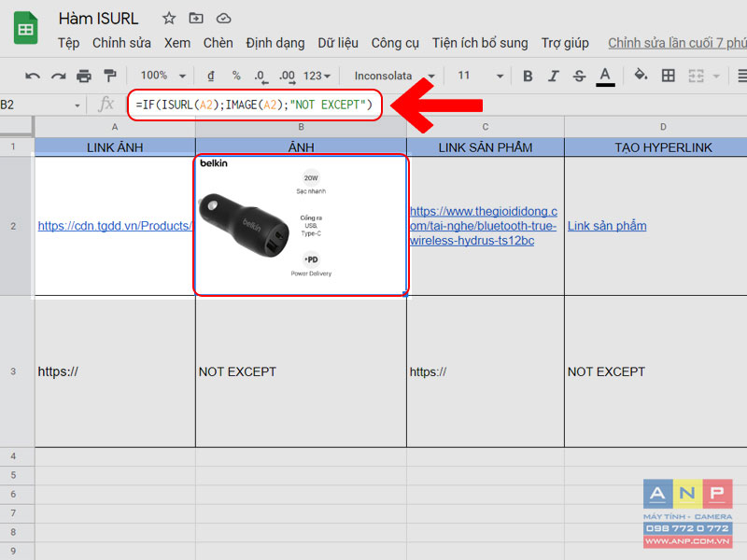Open the horizontal align tool
Viewport: 747px width, 560px height.
pyautogui.click(x=741, y=76)
